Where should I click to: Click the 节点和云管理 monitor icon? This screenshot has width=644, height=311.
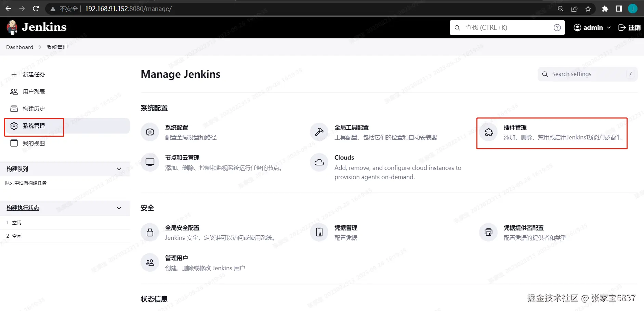coord(150,162)
